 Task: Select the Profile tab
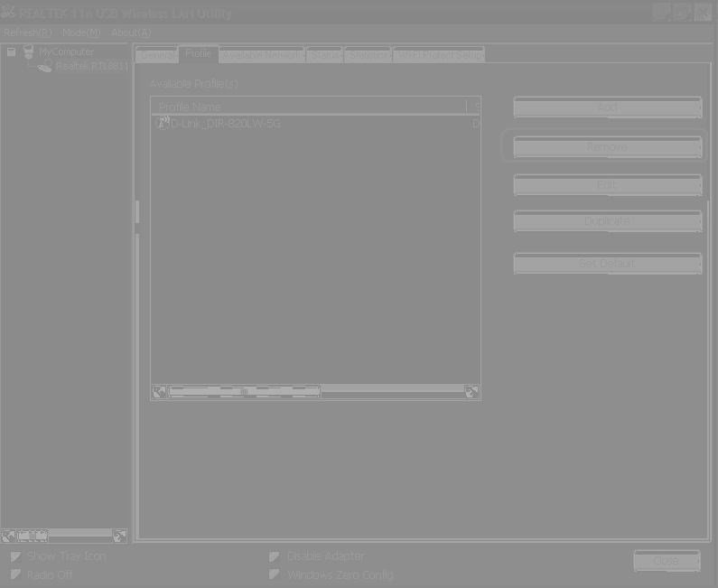pyautogui.click(x=199, y=53)
